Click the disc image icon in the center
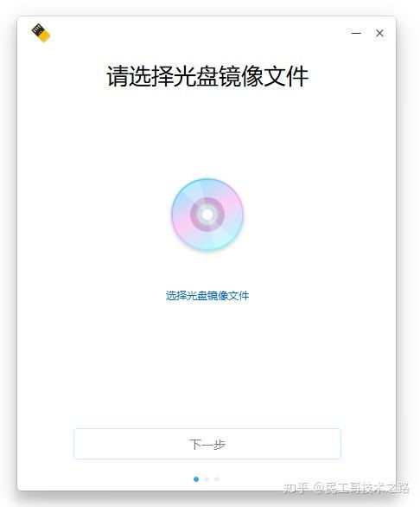This screenshot has height=507, width=420. (x=207, y=215)
